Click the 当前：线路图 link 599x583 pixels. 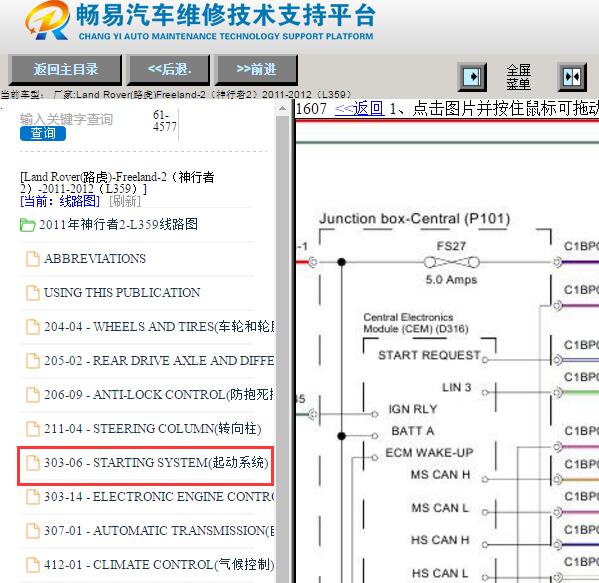pos(60,201)
